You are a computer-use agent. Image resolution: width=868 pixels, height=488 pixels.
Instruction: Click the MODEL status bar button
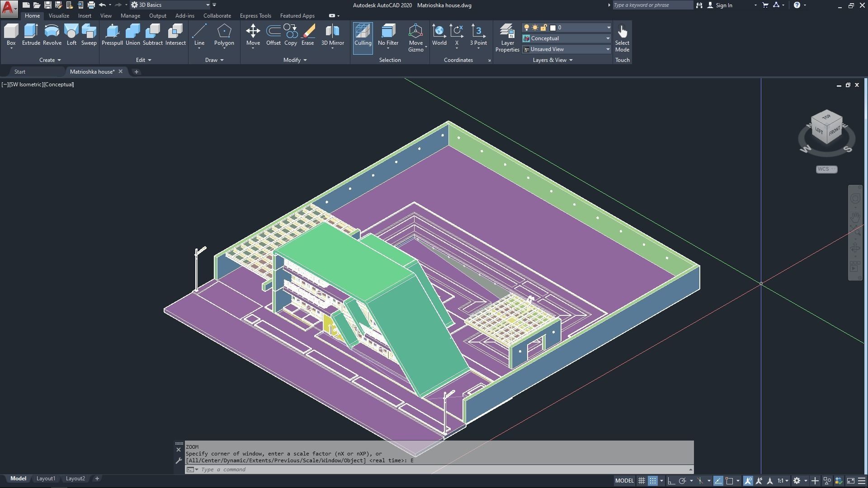tap(624, 481)
